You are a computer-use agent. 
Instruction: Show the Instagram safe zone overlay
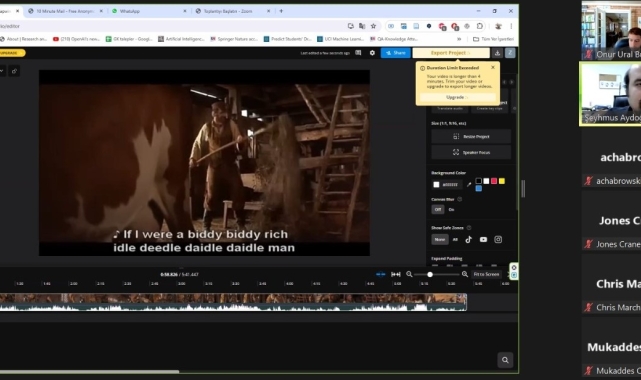tap(498, 239)
